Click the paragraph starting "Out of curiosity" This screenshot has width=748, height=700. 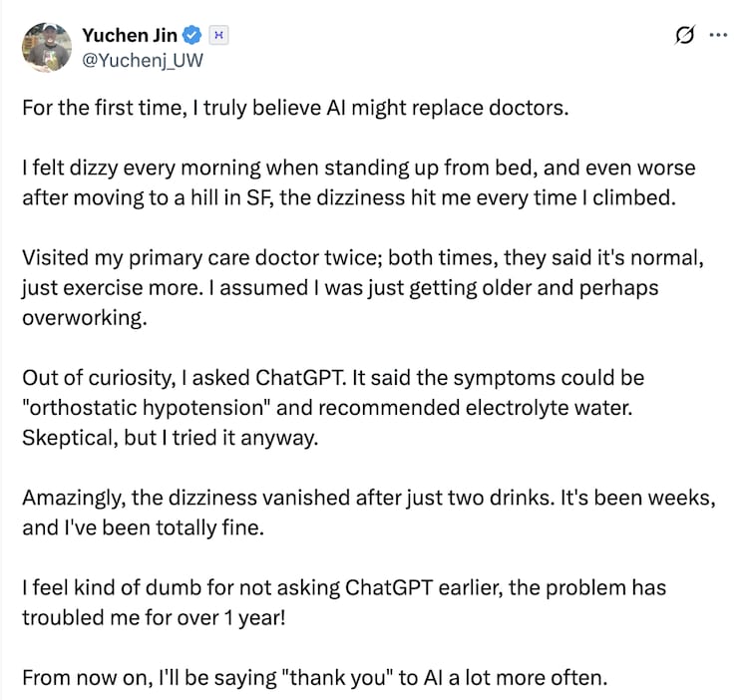click(333, 379)
